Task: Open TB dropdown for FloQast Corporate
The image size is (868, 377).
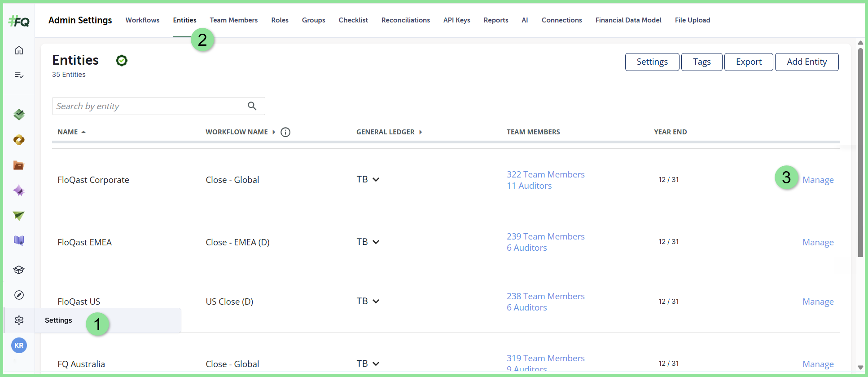Action: click(x=368, y=179)
